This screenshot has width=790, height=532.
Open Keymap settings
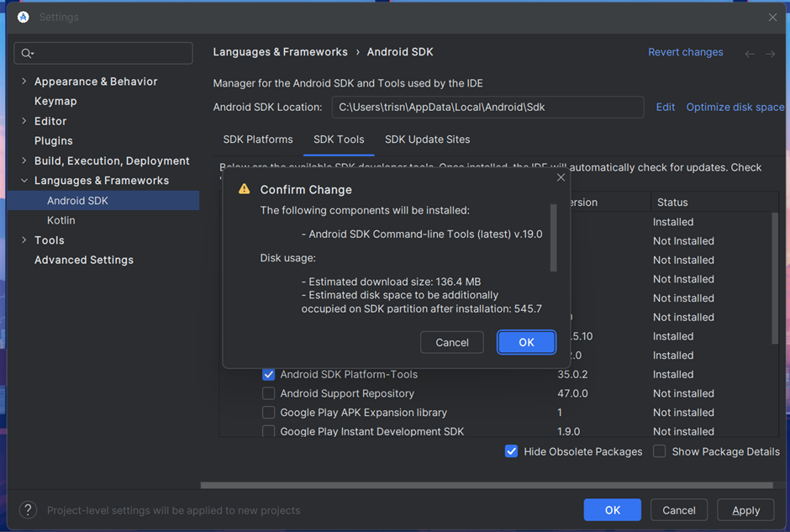click(55, 101)
